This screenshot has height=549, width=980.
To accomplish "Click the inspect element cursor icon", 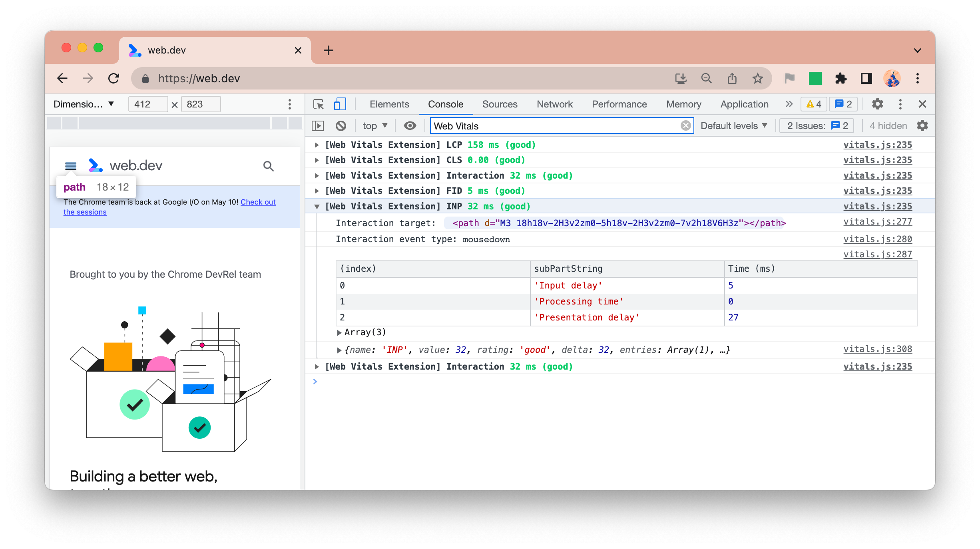I will pos(319,103).
